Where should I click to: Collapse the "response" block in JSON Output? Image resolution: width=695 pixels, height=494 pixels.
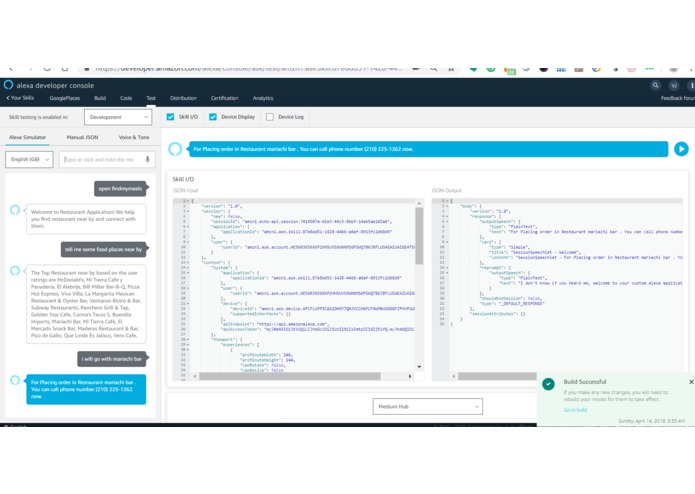click(447, 216)
